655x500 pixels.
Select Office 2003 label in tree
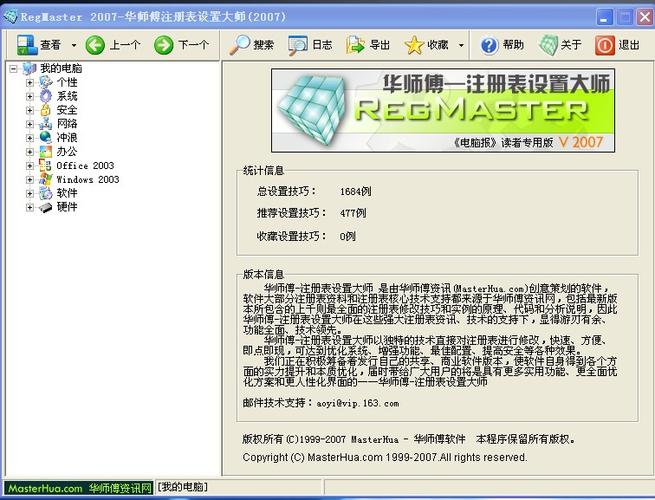coord(85,166)
